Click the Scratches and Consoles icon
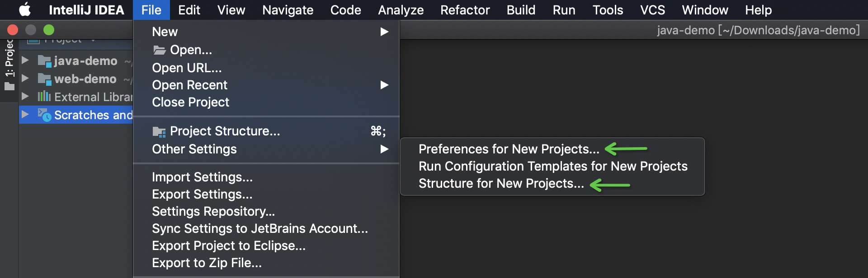868x278 pixels. 44,115
